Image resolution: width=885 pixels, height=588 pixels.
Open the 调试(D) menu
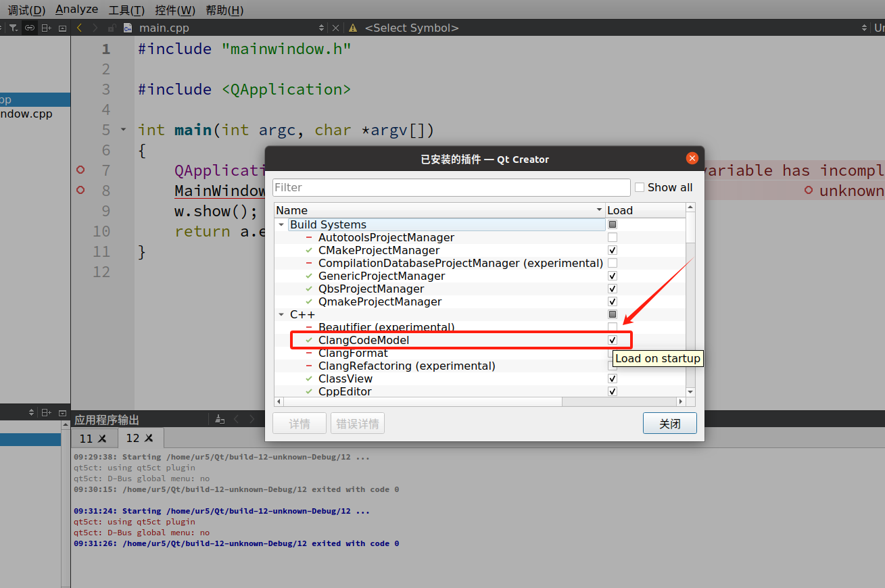pos(26,10)
